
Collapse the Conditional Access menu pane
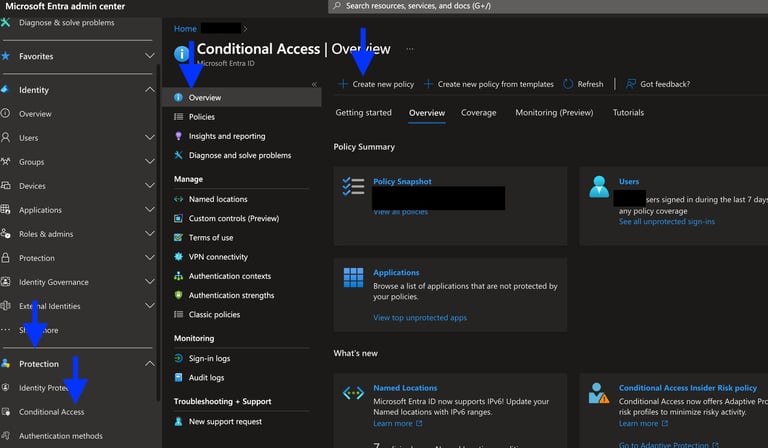pyautogui.click(x=314, y=84)
